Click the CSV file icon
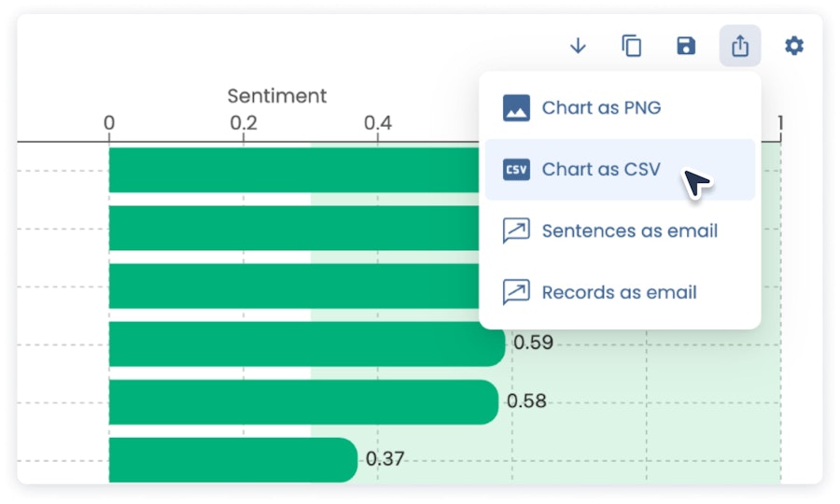The width and height of the screenshot is (840, 504). (516, 169)
